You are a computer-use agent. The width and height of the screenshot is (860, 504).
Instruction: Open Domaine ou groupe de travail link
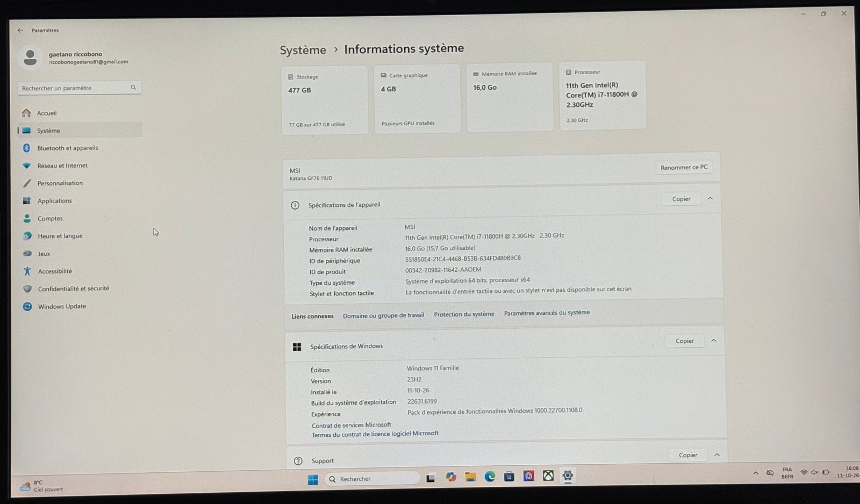(383, 315)
